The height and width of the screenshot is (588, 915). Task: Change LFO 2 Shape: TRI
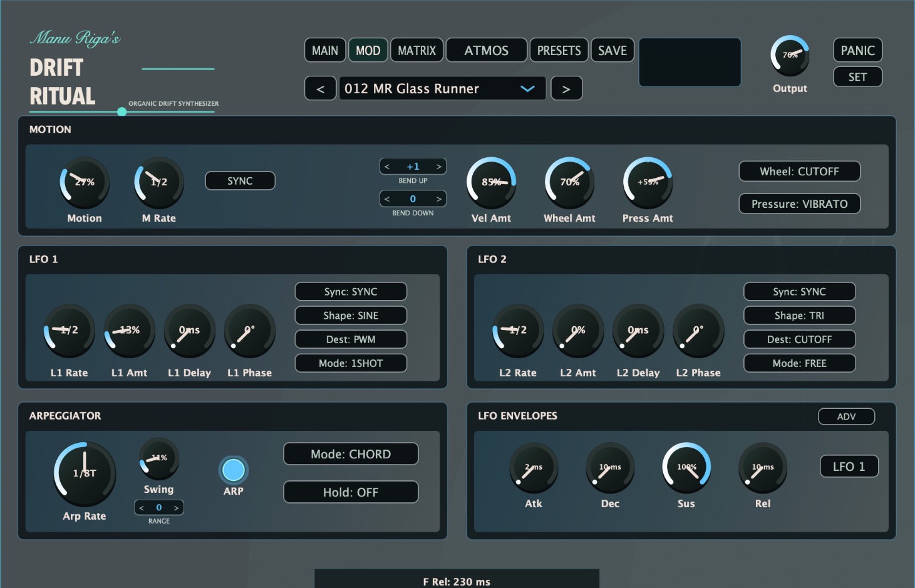799,316
